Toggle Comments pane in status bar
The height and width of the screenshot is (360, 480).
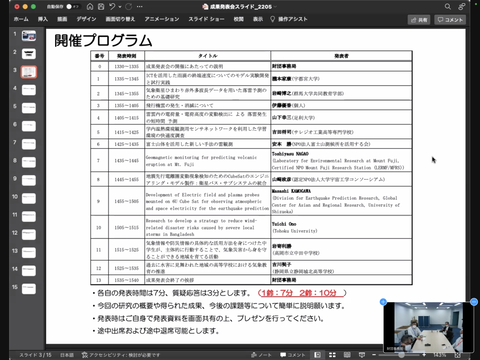pos(292,355)
